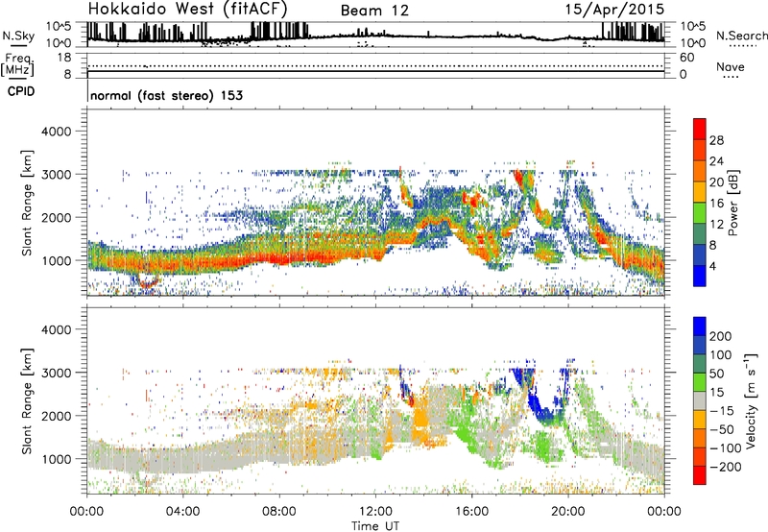Click the 'CPID' label
This screenshot has height=532, width=768.
(x=21, y=91)
